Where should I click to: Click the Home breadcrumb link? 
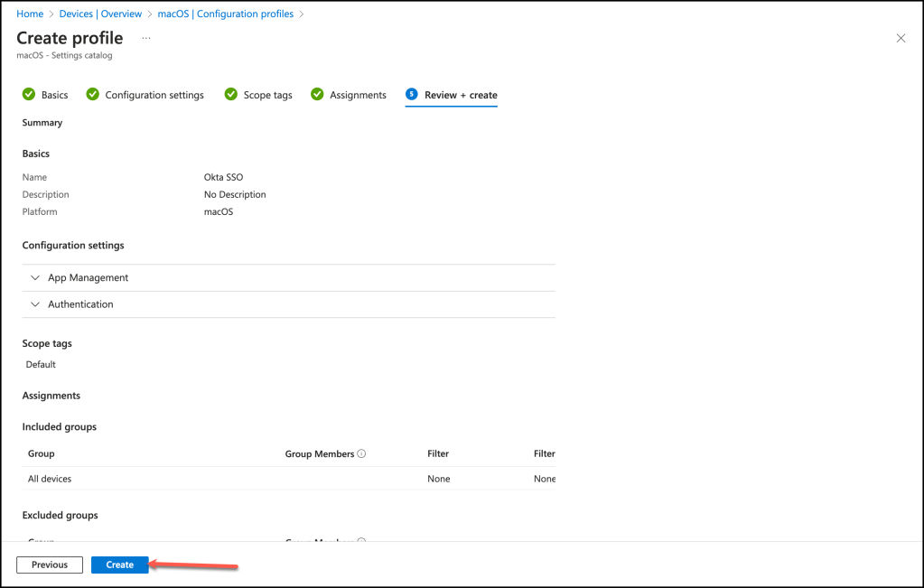pos(30,14)
